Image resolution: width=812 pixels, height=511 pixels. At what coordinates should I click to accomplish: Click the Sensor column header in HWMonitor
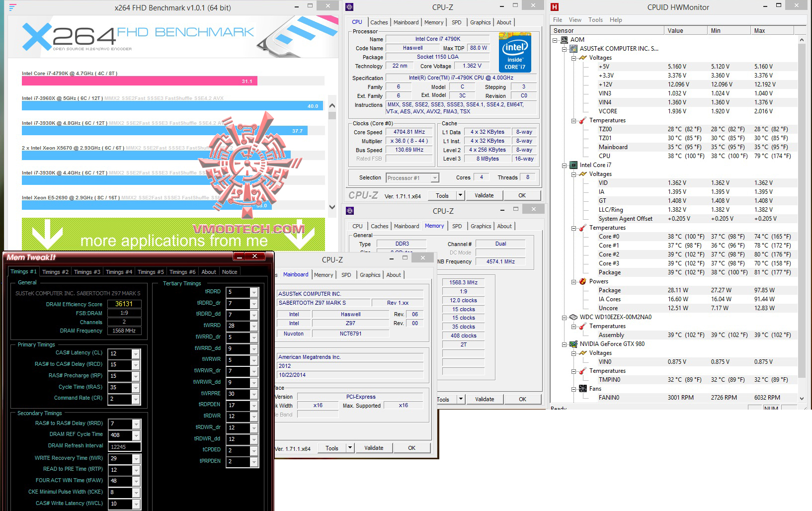607,31
